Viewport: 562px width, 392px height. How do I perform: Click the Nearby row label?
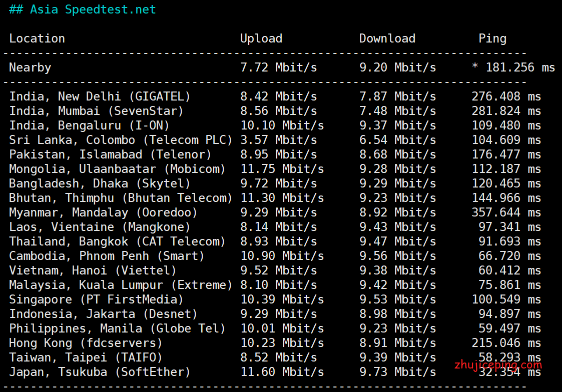point(30,67)
